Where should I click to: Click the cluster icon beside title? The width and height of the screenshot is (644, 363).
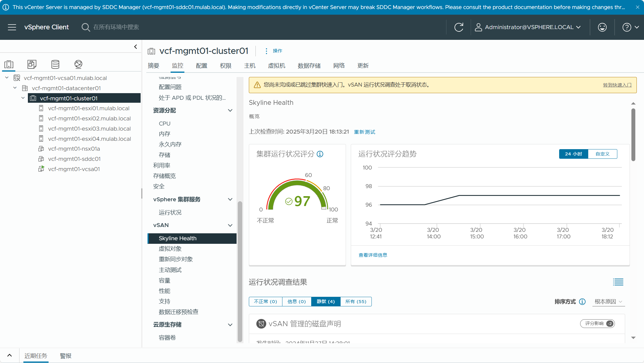[151, 51]
